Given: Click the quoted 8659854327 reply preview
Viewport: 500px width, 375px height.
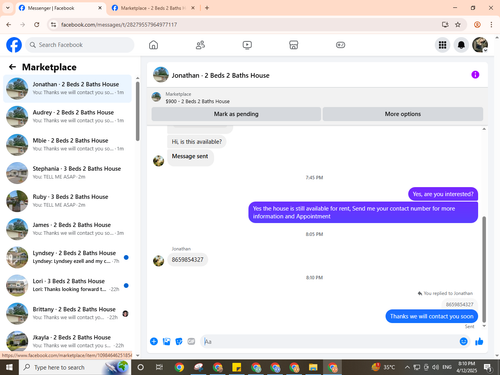Looking at the screenshot, I should pos(459,304).
